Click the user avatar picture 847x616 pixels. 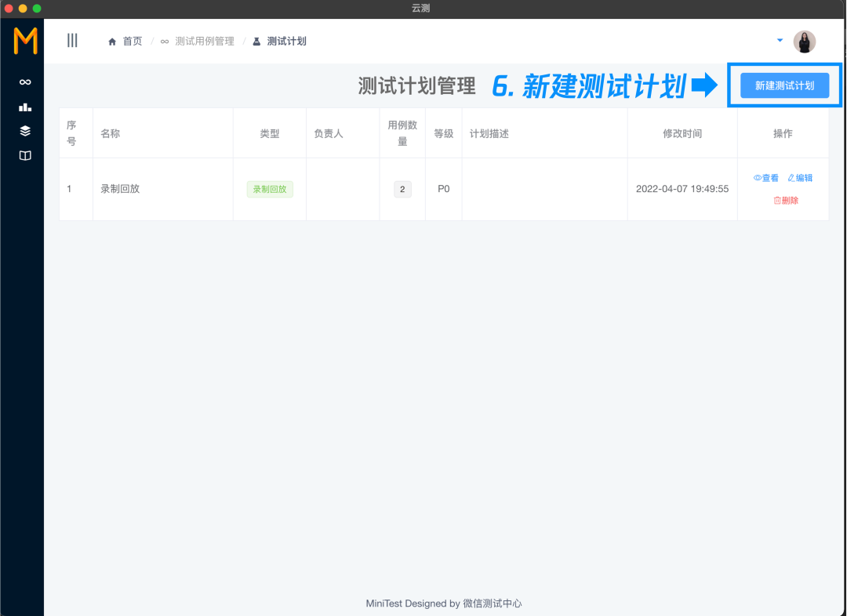pyautogui.click(x=805, y=42)
